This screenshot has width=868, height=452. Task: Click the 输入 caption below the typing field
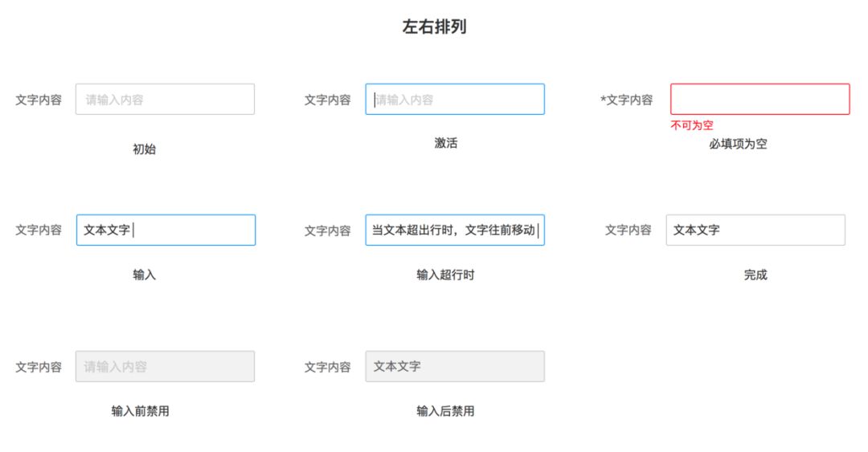coord(144,275)
